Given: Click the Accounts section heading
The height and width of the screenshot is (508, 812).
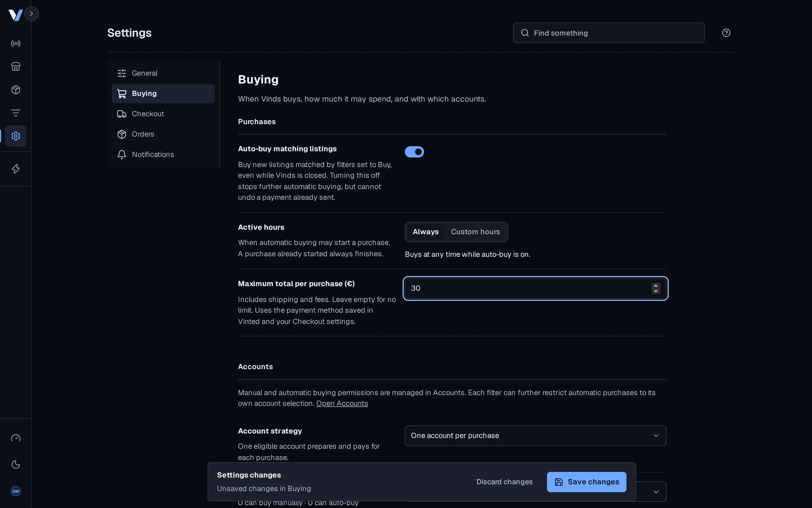Looking at the screenshot, I should (255, 367).
